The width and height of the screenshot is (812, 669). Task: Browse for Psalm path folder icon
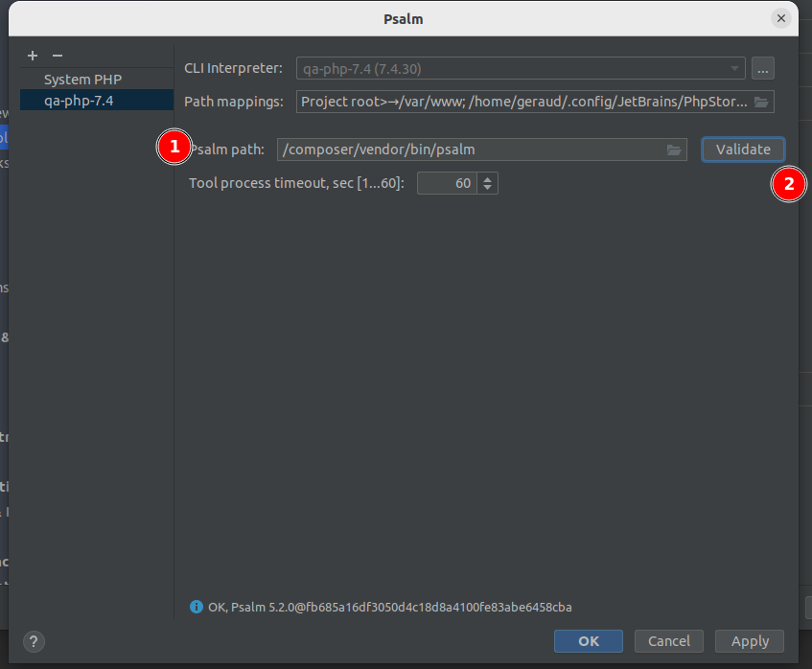[x=674, y=150]
